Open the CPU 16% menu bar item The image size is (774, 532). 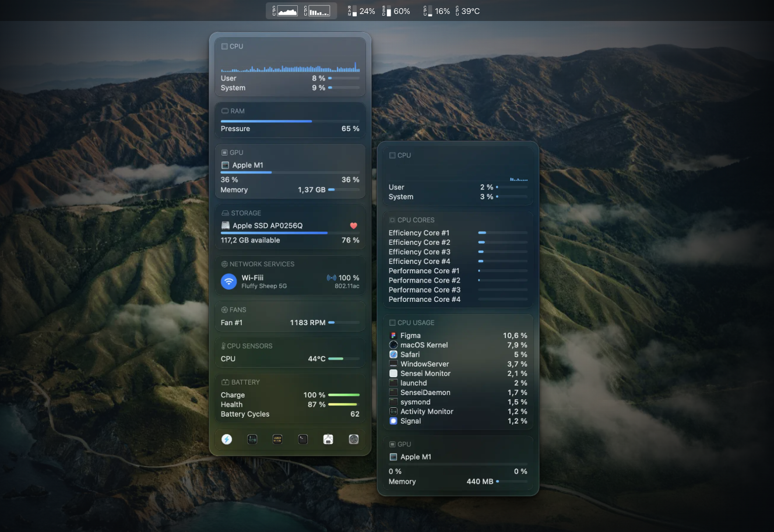click(437, 11)
